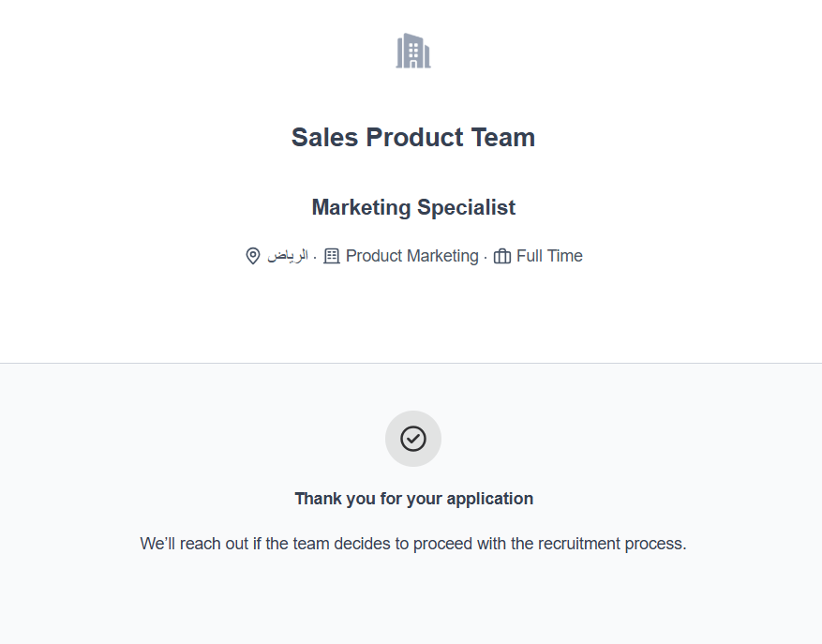Click the word application in the thank-you line
The height and width of the screenshot is (644, 822).
tap(489, 499)
